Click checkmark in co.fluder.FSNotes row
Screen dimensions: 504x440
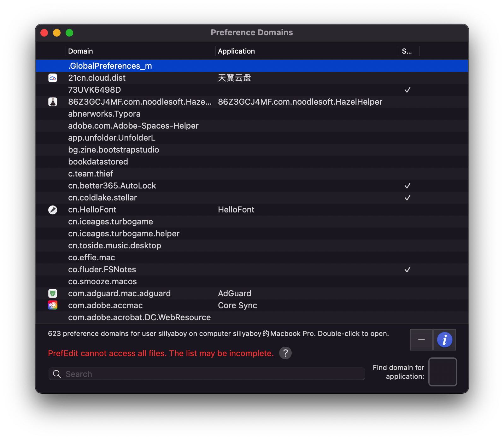[x=407, y=269]
